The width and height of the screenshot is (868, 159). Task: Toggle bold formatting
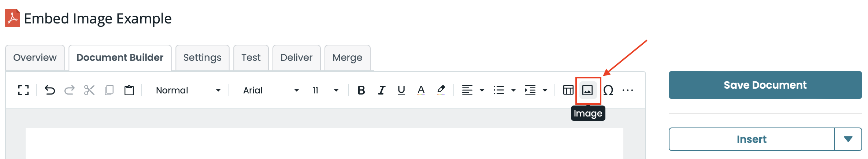[361, 90]
